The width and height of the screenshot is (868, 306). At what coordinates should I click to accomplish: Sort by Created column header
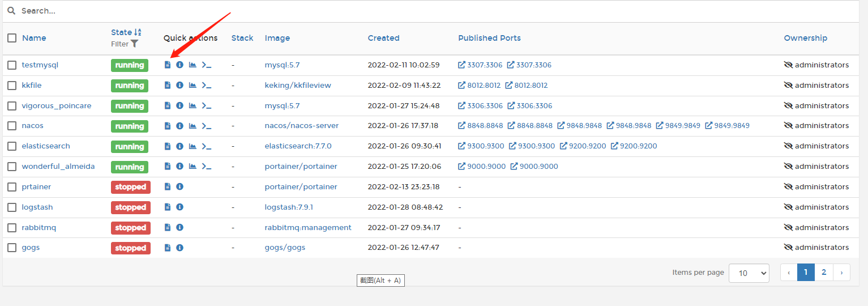[383, 38]
